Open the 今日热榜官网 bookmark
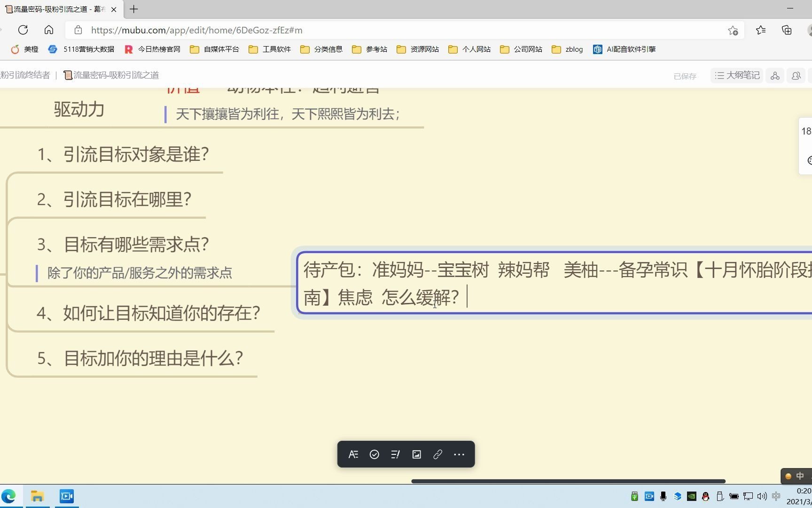The height and width of the screenshot is (508, 812). point(153,49)
